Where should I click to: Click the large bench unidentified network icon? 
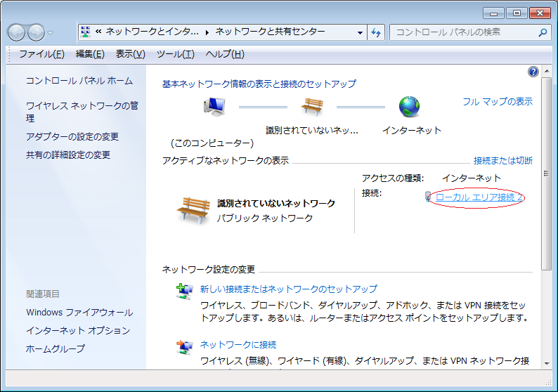(193, 211)
